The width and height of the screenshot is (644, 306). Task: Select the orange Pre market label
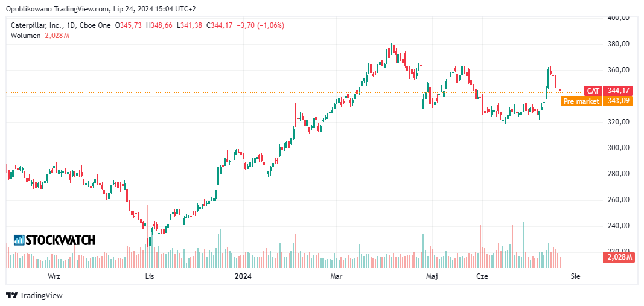tap(581, 101)
